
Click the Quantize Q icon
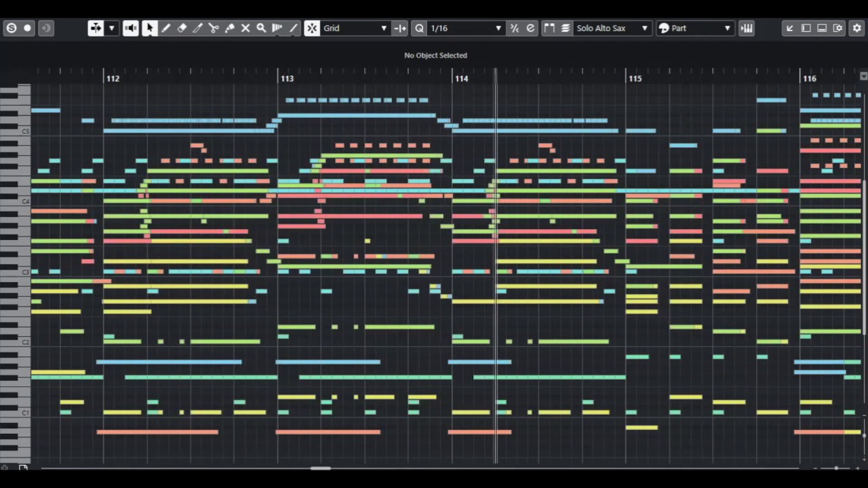click(x=419, y=28)
